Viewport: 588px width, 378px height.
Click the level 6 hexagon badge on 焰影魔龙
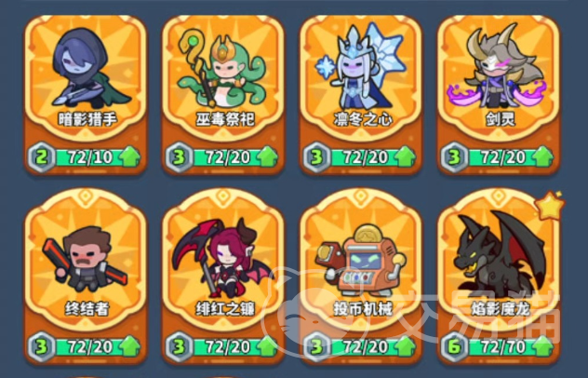tap(455, 347)
